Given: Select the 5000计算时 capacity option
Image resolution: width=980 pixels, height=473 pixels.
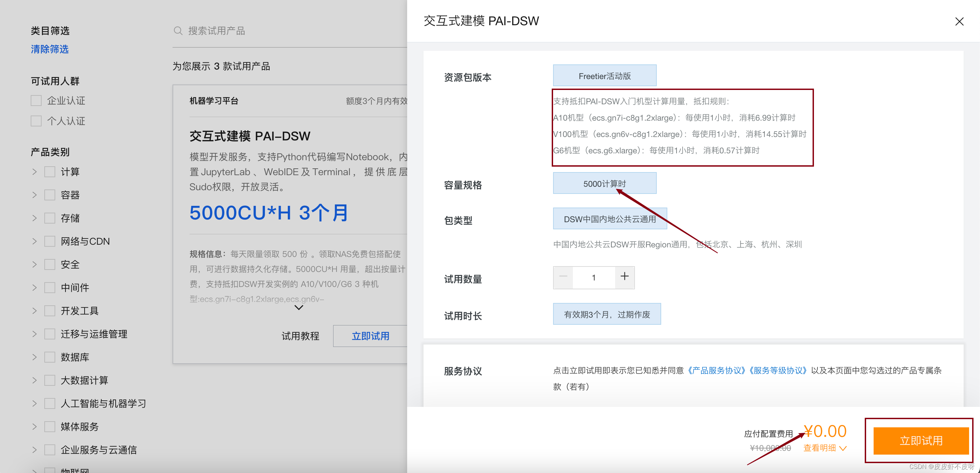Looking at the screenshot, I should click(605, 183).
